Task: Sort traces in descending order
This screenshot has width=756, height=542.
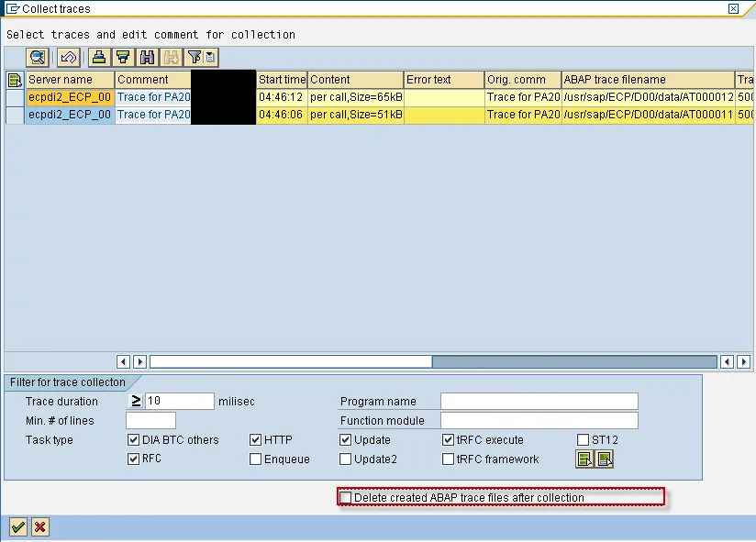Action: 124,57
